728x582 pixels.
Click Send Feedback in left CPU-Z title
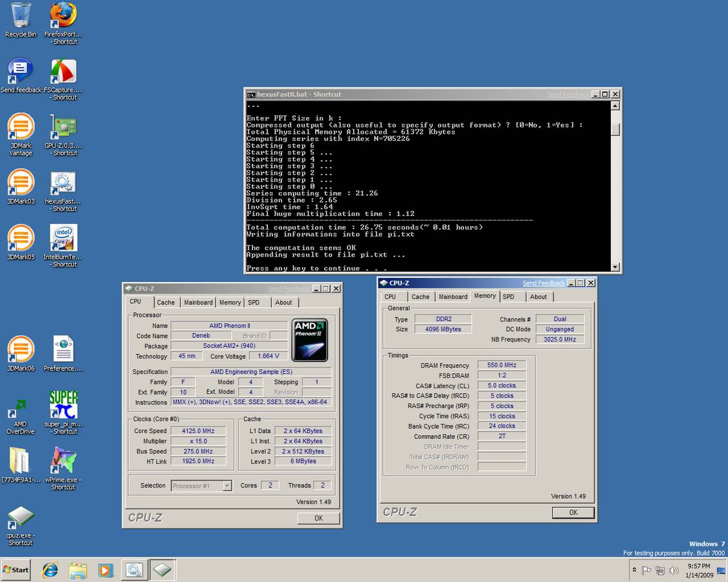[x=288, y=288]
